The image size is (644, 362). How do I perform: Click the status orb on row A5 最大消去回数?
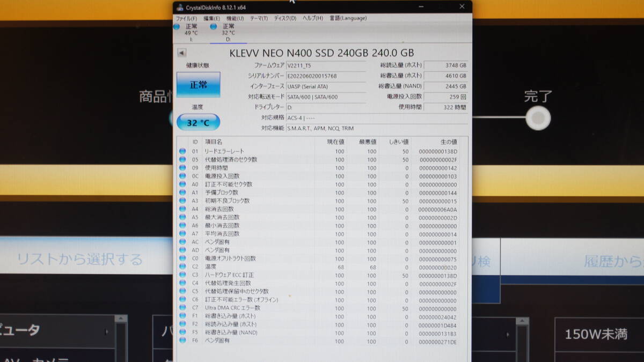click(182, 217)
